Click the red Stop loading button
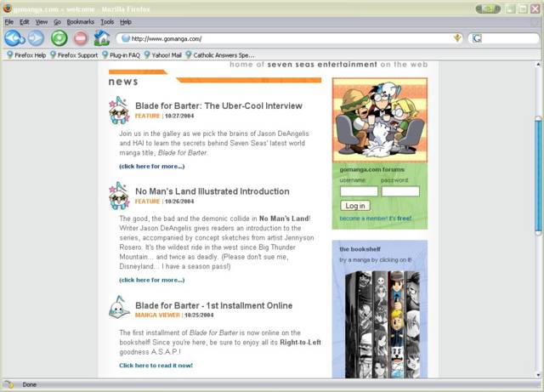 click(x=81, y=38)
